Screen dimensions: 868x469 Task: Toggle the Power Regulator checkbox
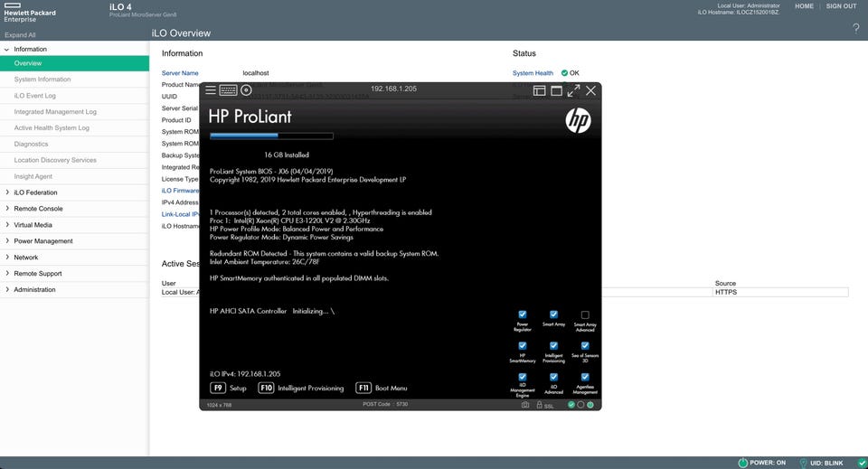[x=522, y=314]
